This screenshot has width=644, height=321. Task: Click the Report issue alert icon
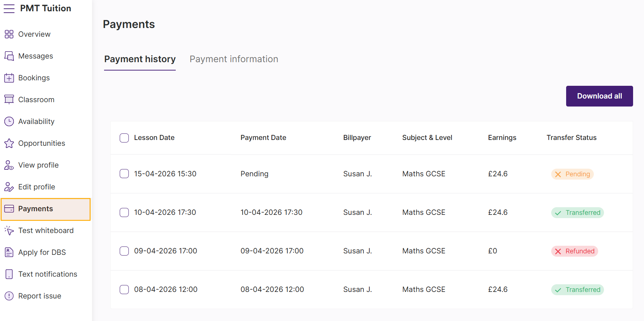coord(9,296)
